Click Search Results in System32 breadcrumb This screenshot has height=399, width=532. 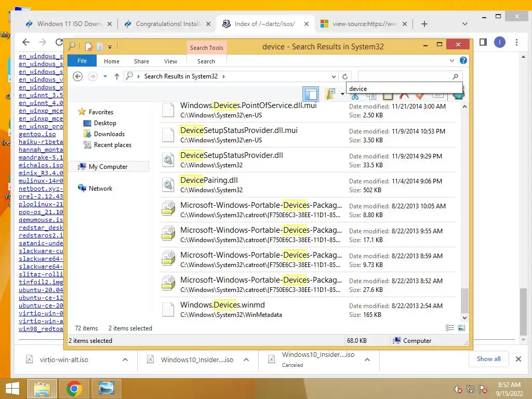[181, 76]
